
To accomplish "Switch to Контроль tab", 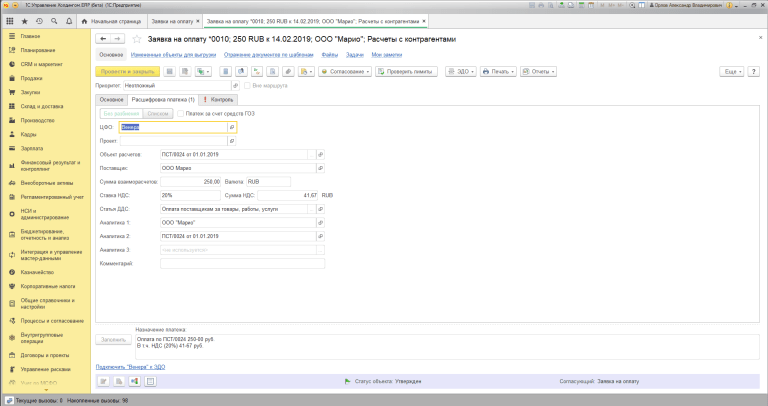I will click(218, 99).
